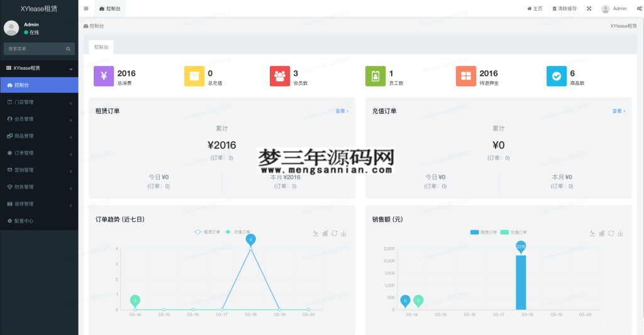This screenshot has height=335, width=644.
Task: Expand the 装修管理 sidebar menu
Action: (39, 204)
